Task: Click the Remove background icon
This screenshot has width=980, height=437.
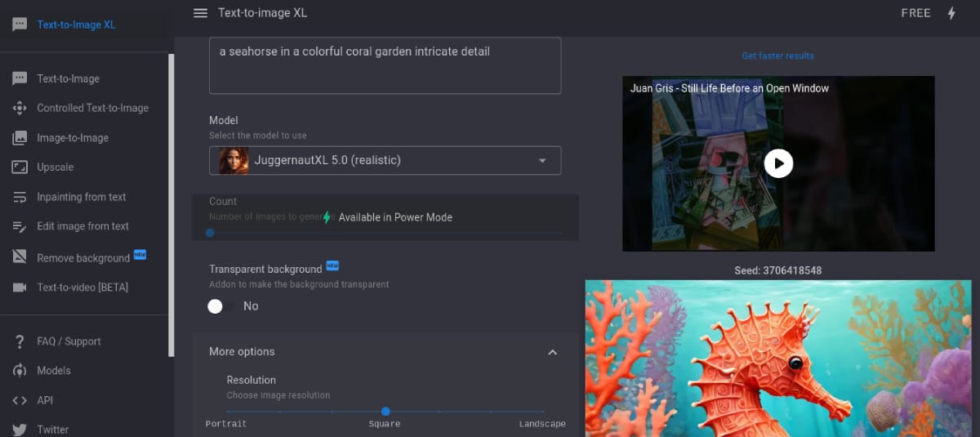Action: click(x=20, y=257)
